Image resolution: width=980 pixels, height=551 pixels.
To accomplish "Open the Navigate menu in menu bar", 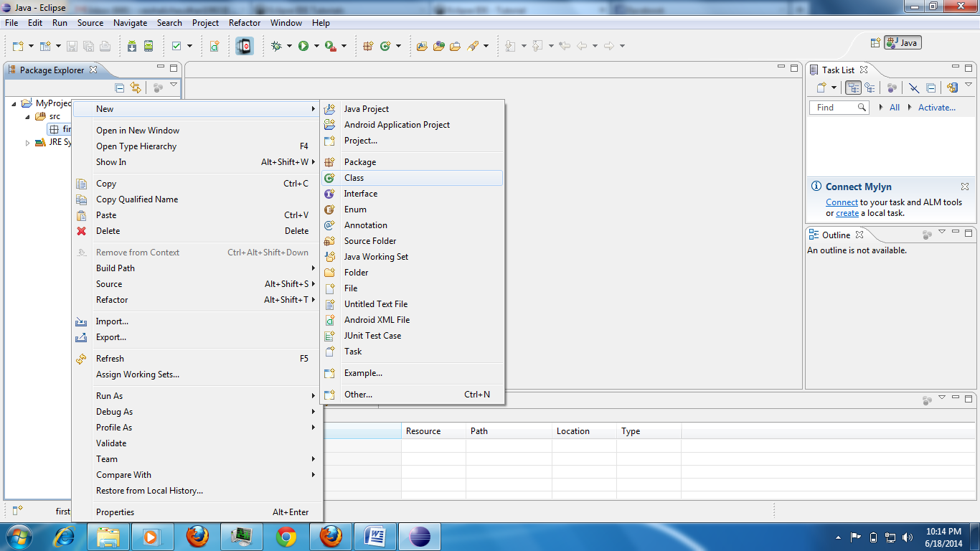I will point(130,23).
